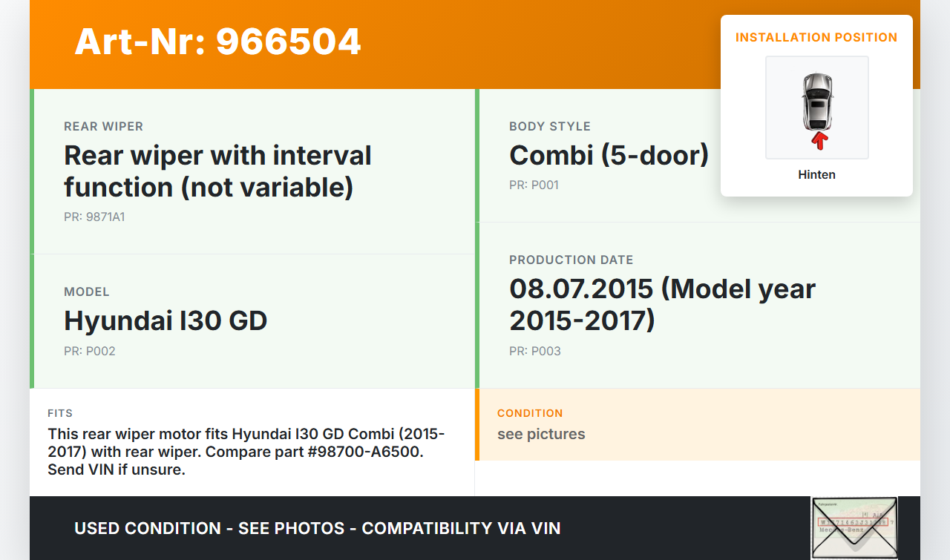The width and height of the screenshot is (950, 560).
Task: Click the "REAR WIPER" field label
Action: pos(104,127)
